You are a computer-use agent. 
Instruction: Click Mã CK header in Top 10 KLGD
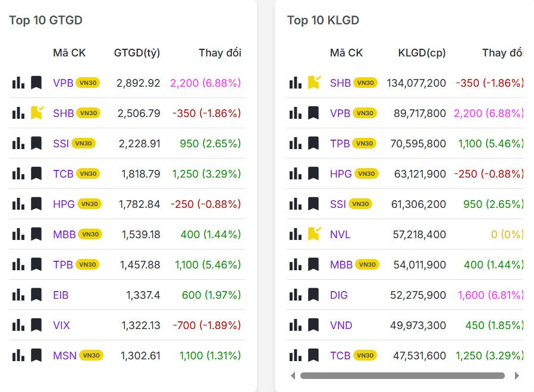(x=346, y=53)
